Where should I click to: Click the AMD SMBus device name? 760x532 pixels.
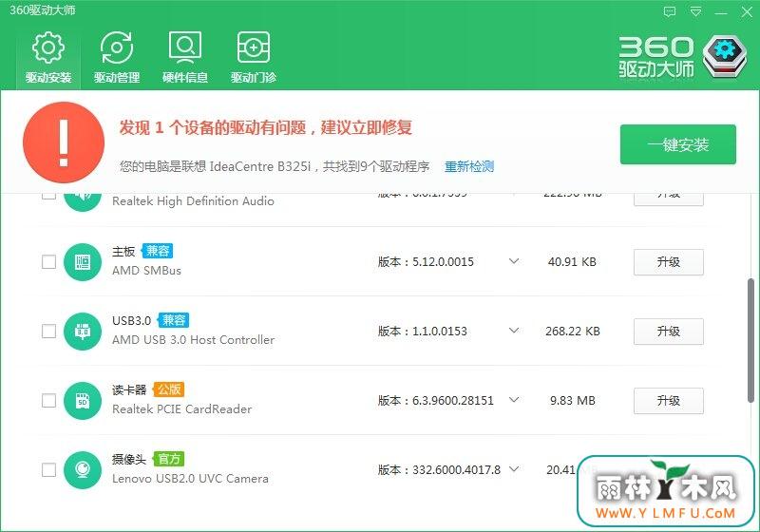146,271
